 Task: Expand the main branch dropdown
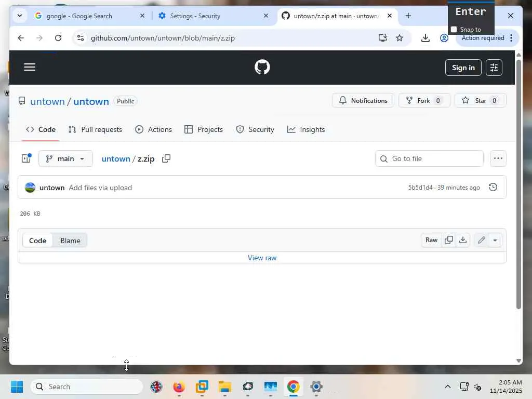pos(65,158)
